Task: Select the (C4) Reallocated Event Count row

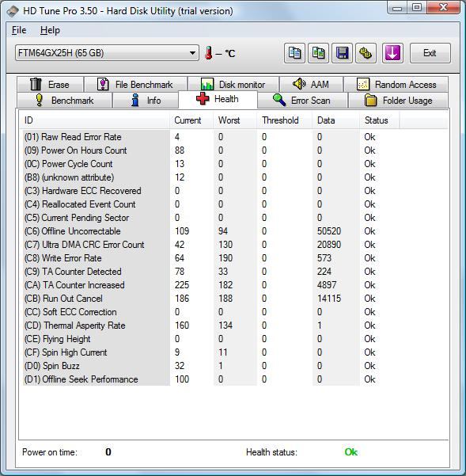Action: [211, 204]
